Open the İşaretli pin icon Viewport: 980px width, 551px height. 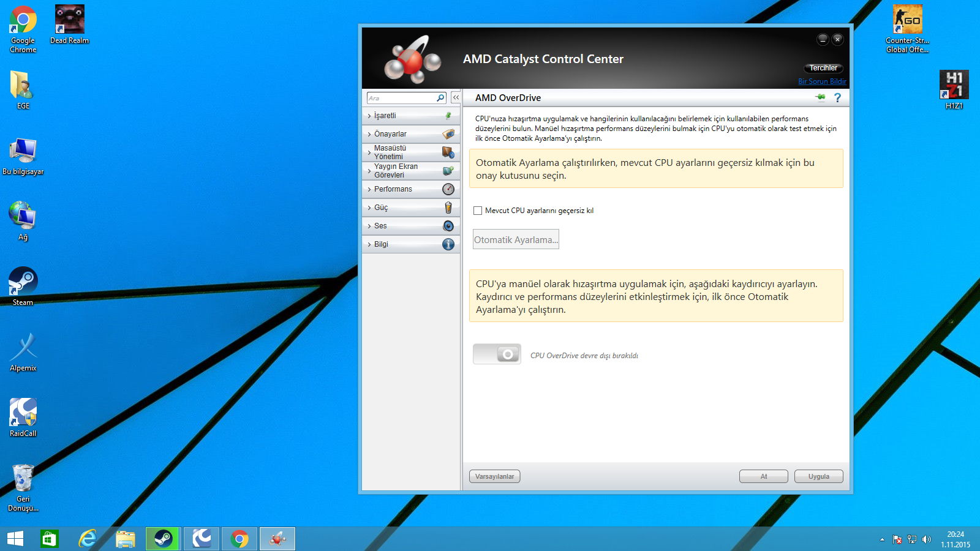tap(448, 116)
